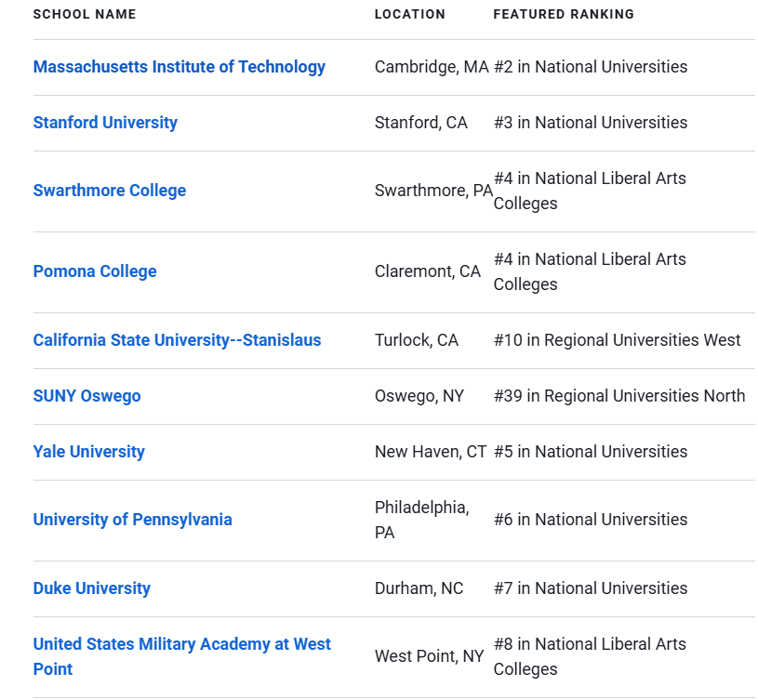Click #10 in Regional Universities West text
This screenshot has width=758, height=700.
click(617, 340)
